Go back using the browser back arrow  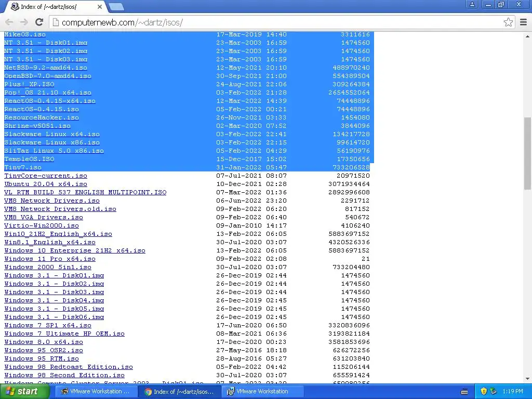(x=9, y=22)
